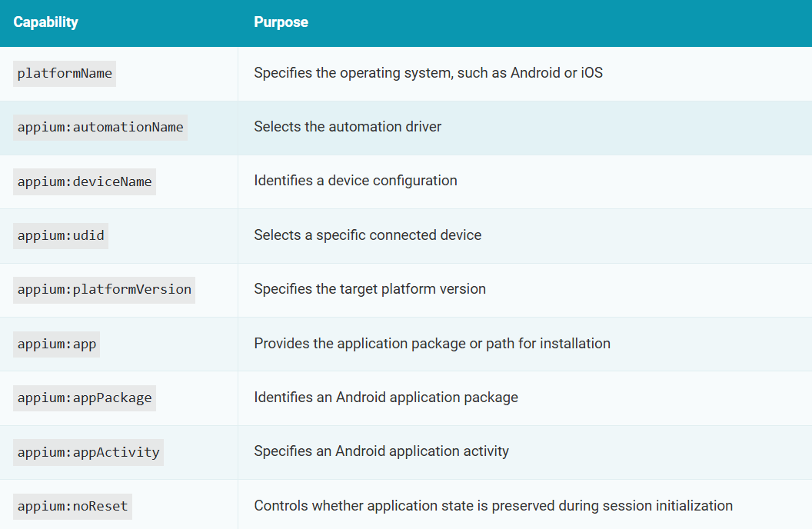Viewport: 812px width, 529px height.
Task: Click 'Specifies the target platform version' text
Action: (x=370, y=289)
